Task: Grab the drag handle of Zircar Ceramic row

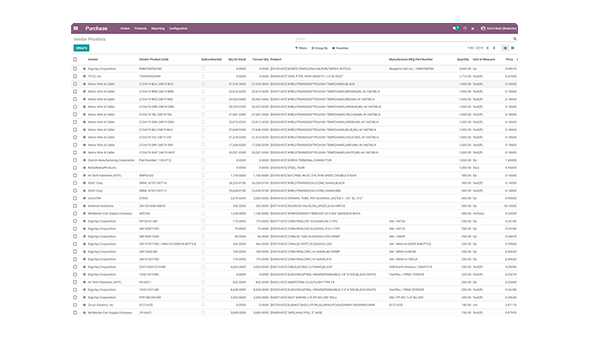Action: tap(84, 305)
